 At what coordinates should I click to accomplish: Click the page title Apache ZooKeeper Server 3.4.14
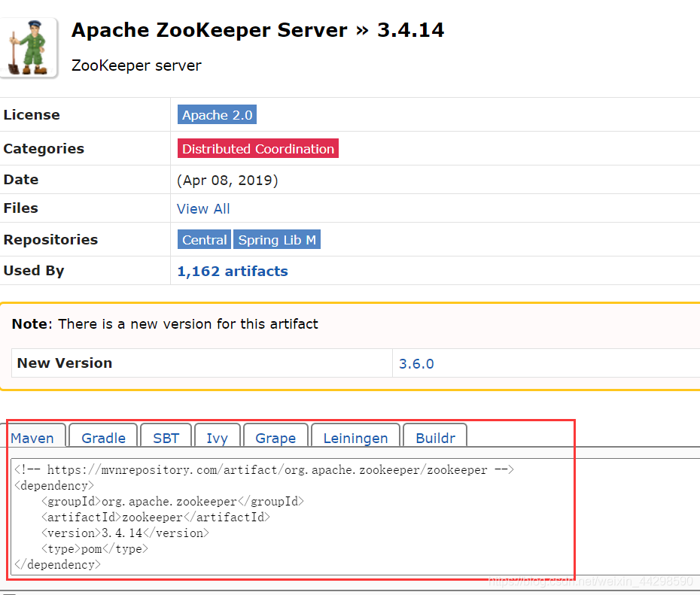[257, 30]
